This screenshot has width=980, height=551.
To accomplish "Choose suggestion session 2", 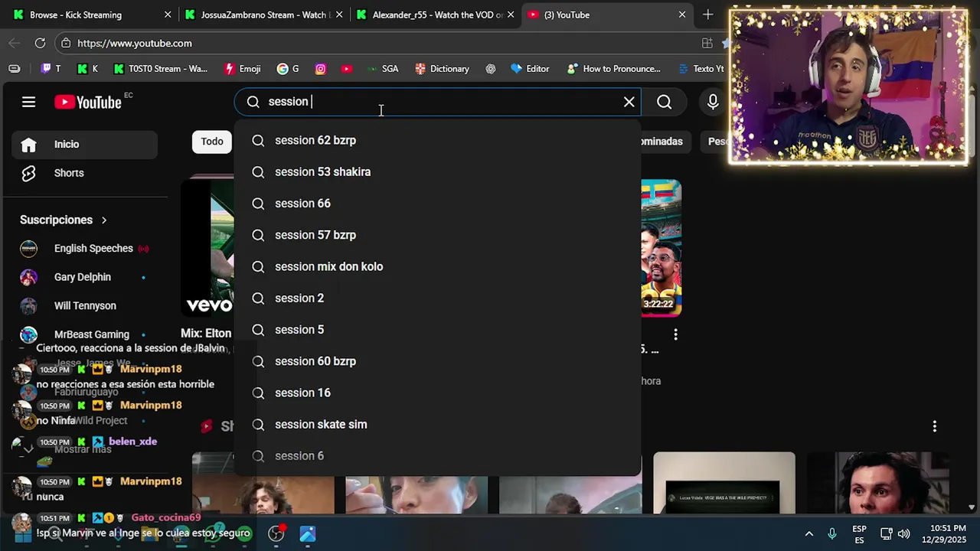I will (x=437, y=298).
